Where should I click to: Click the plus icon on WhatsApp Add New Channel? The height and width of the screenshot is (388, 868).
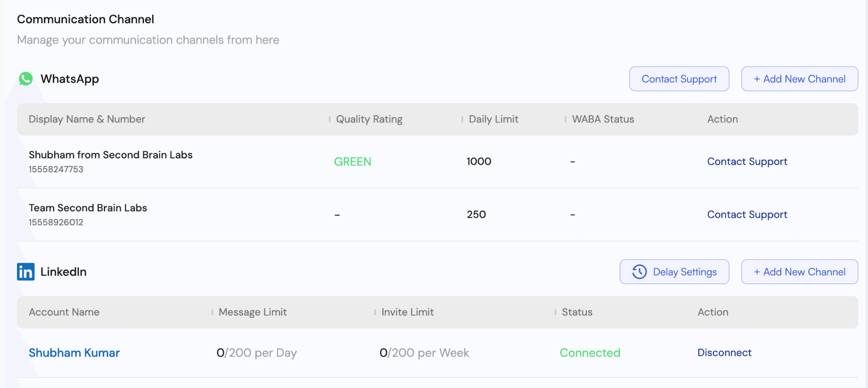point(757,79)
